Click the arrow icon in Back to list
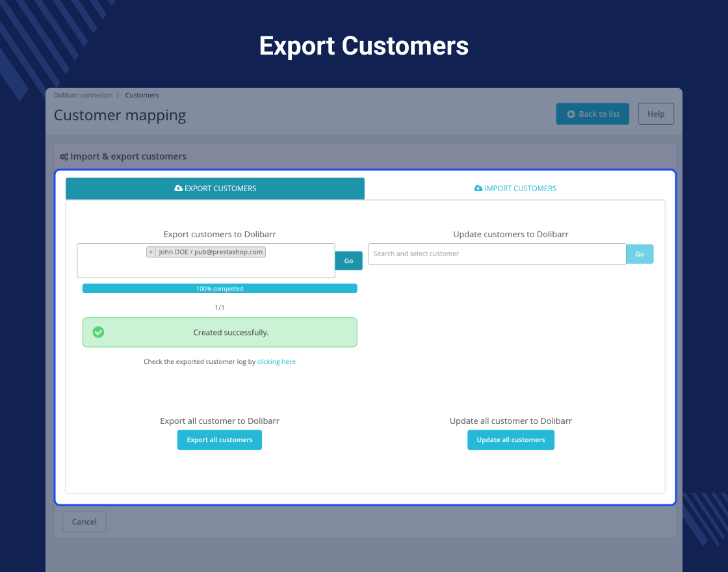The height and width of the screenshot is (572, 728). click(571, 114)
